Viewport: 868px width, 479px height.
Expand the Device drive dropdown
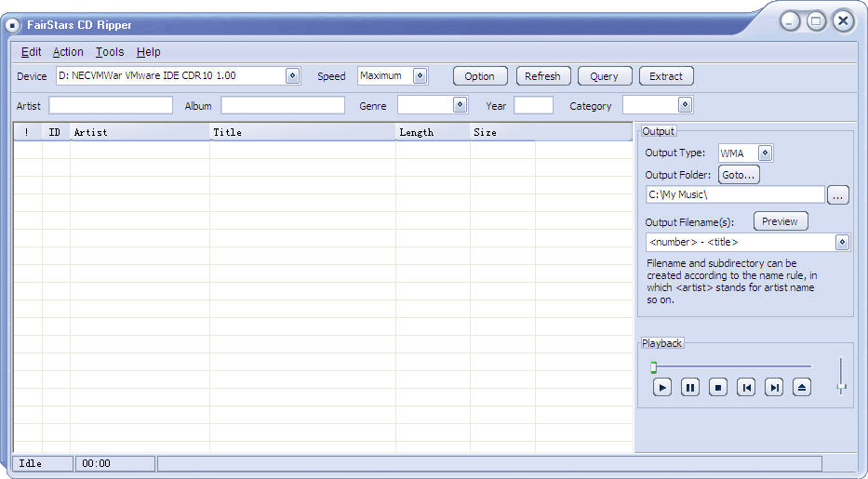tap(292, 76)
